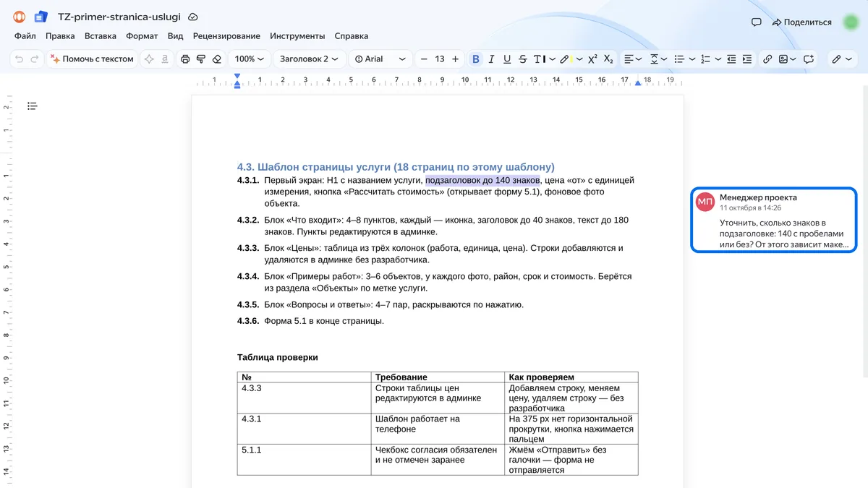Apply superscript formatting

592,59
